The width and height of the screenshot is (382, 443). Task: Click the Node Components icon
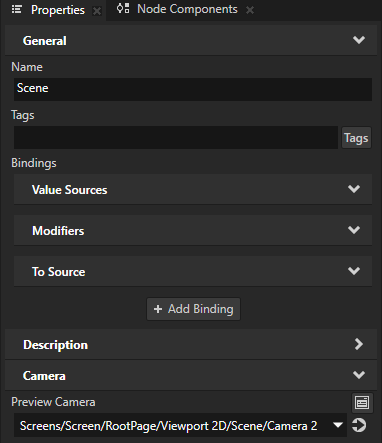[123, 9]
